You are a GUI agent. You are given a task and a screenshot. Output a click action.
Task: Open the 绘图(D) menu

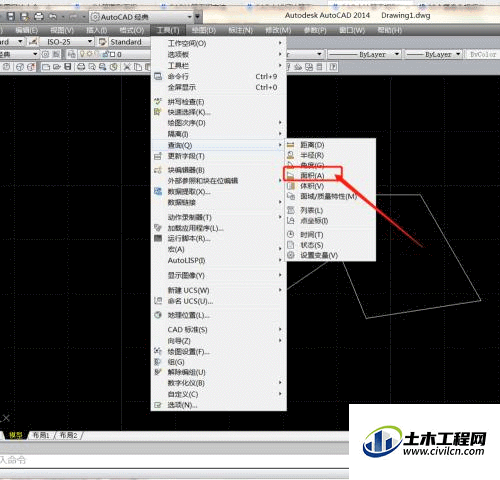coord(204,30)
